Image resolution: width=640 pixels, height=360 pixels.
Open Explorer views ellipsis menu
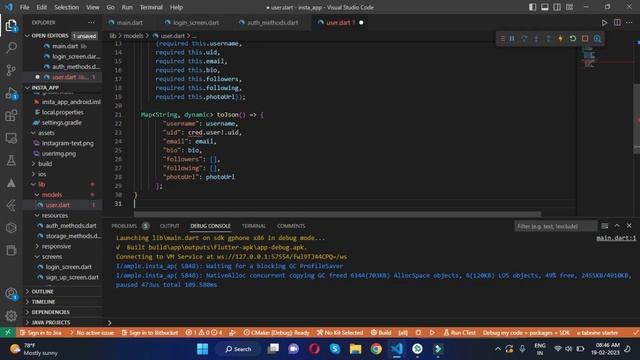[91, 23]
